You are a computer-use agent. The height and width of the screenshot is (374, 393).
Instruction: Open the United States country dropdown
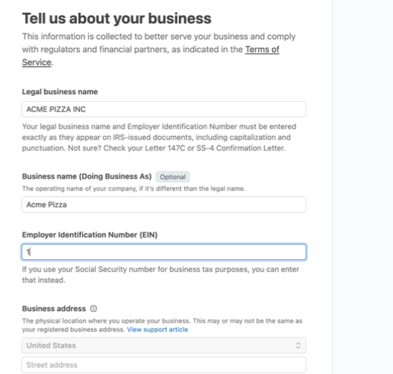(x=164, y=345)
